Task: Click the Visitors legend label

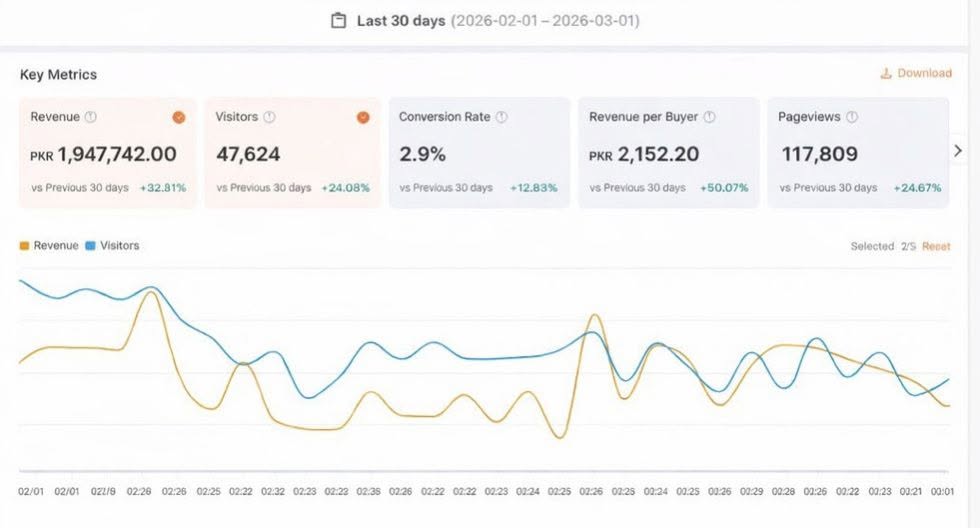Action: pos(120,246)
